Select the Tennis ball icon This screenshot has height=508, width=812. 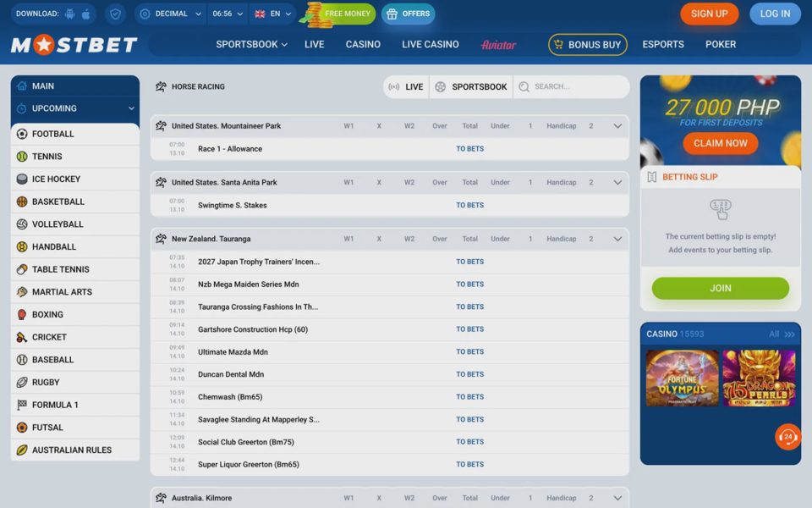22,157
